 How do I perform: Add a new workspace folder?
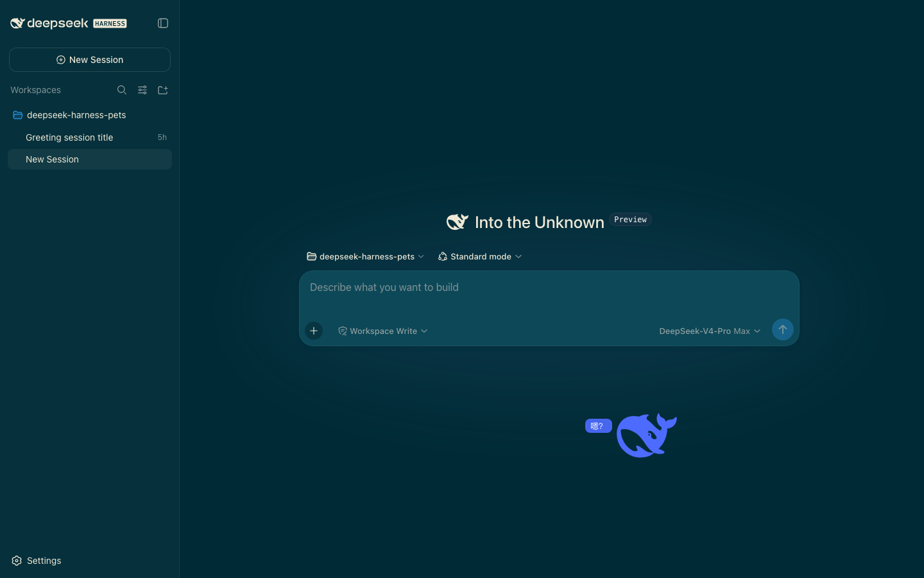[163, 90]
